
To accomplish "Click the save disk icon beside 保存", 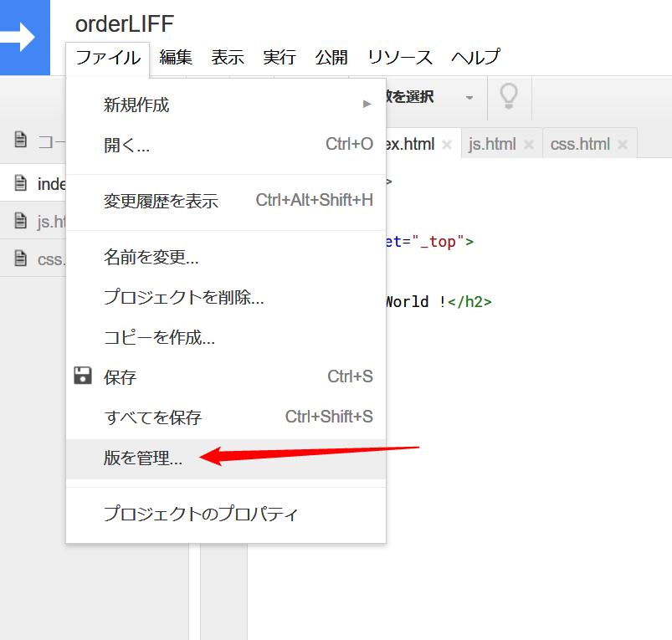I will (82, 376).
